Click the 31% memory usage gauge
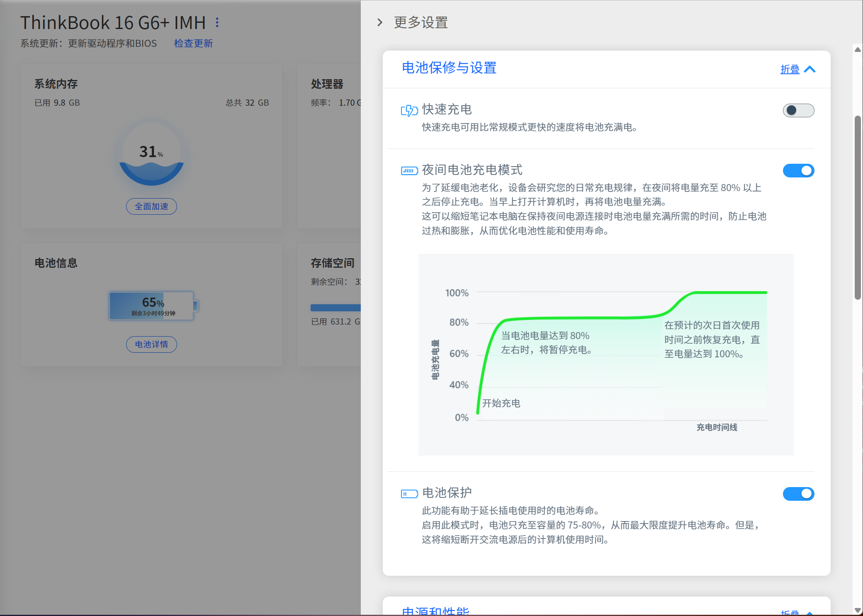863x616 pixels. 151,153
